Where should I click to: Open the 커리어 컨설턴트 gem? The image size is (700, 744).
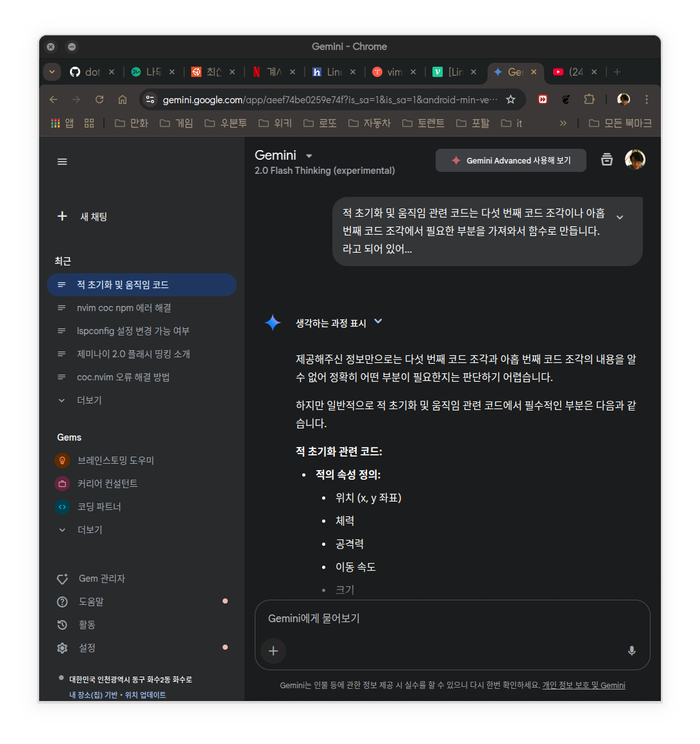pos(141,484)
